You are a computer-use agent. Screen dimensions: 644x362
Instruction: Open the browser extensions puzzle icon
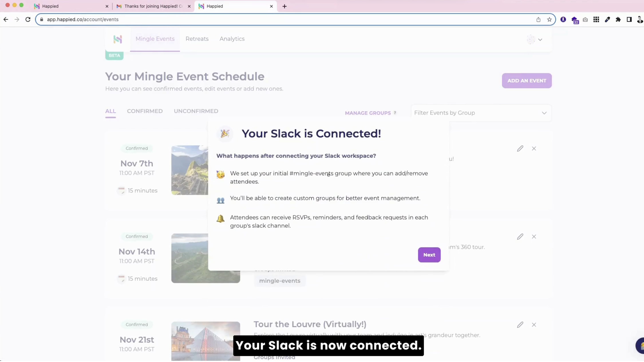pos(618,19)
